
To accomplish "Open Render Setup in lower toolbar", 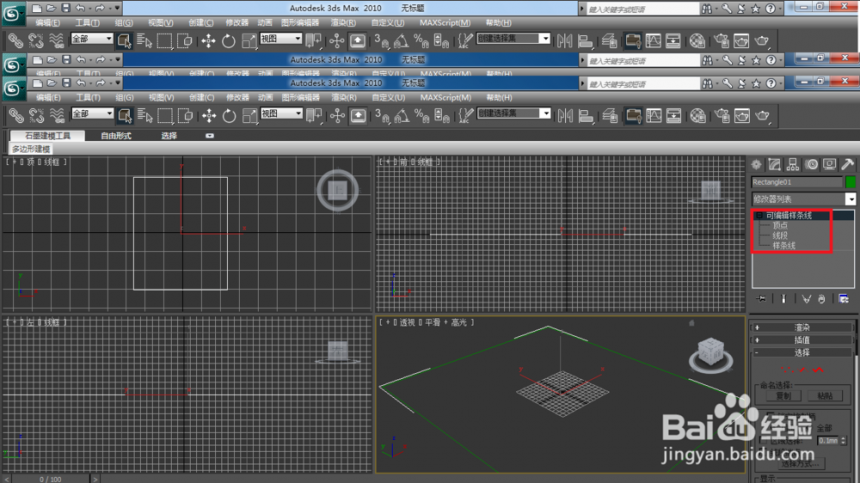I will [x=721, y=116].
